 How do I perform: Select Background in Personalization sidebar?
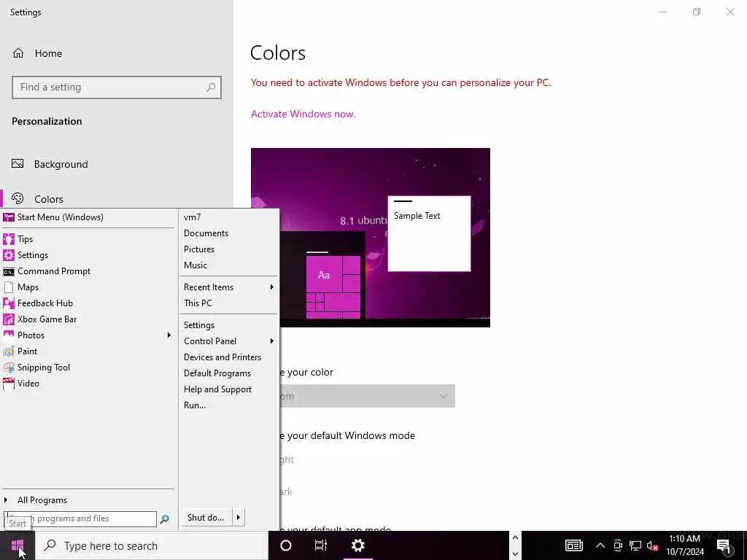click(x=61, y=164)
